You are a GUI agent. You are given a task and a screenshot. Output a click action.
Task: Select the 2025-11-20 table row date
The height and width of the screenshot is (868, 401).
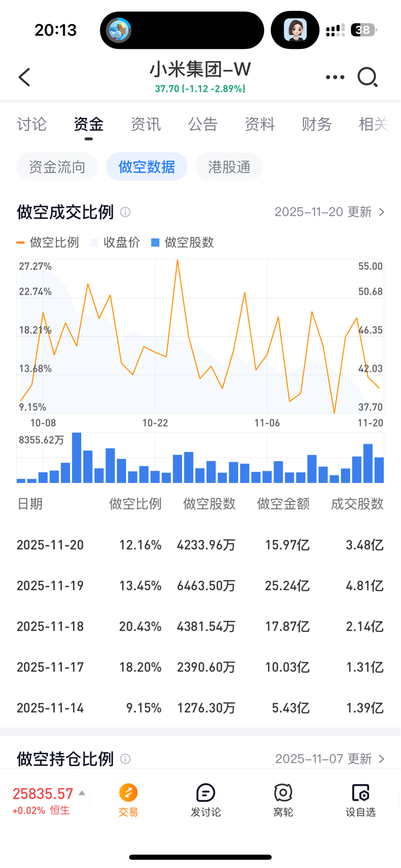[50, 545]
